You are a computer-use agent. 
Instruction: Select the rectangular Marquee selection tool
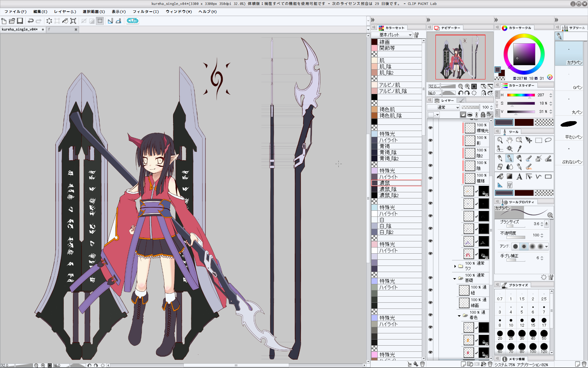(x=539, y=140)
